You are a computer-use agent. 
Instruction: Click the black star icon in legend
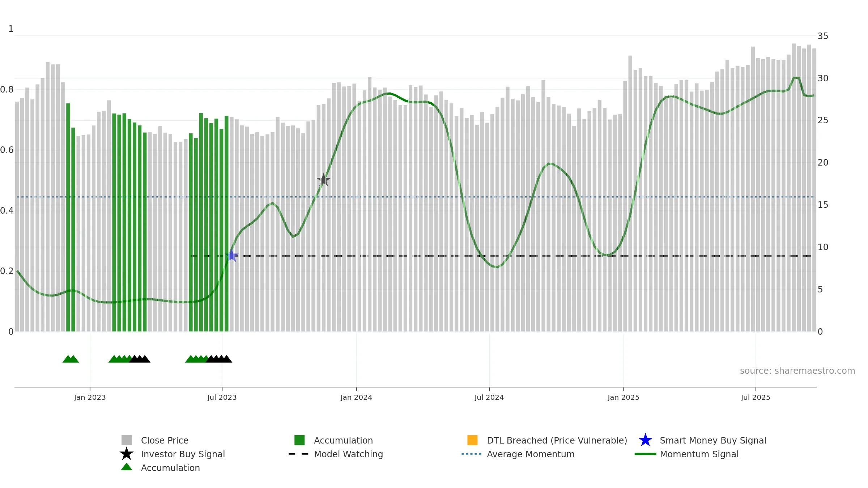[127, 454]
